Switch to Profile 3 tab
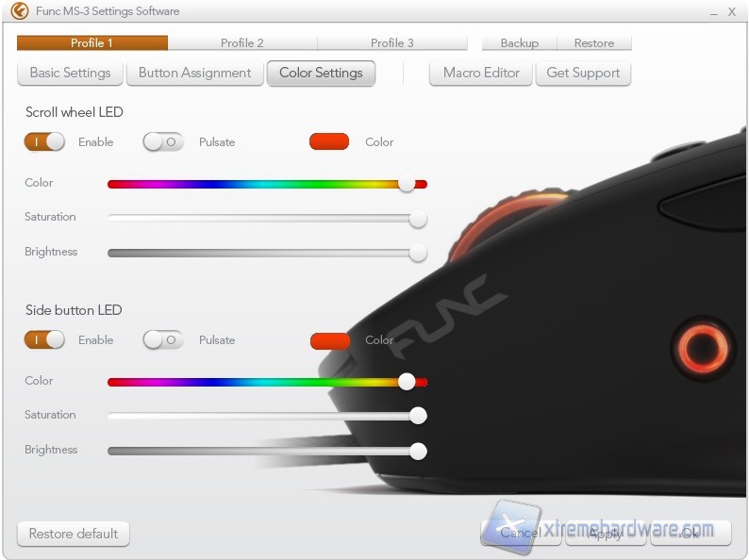This screenshot has height=560, width=749. 392,42
